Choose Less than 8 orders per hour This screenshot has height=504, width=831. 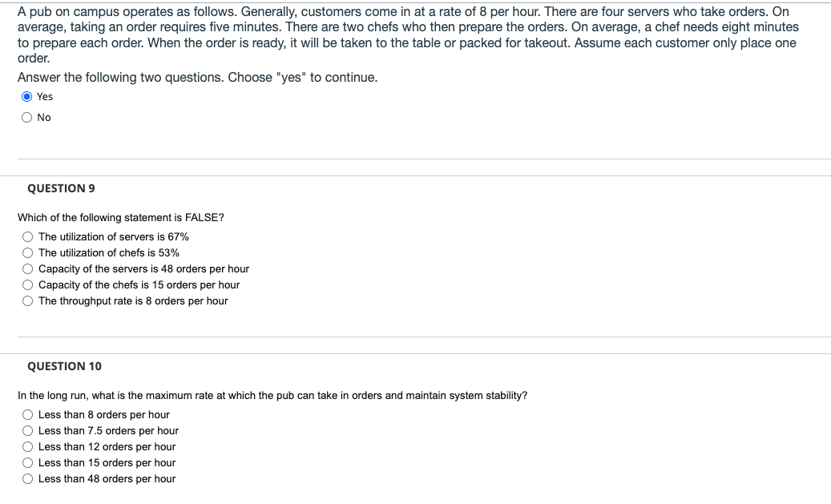27,415
